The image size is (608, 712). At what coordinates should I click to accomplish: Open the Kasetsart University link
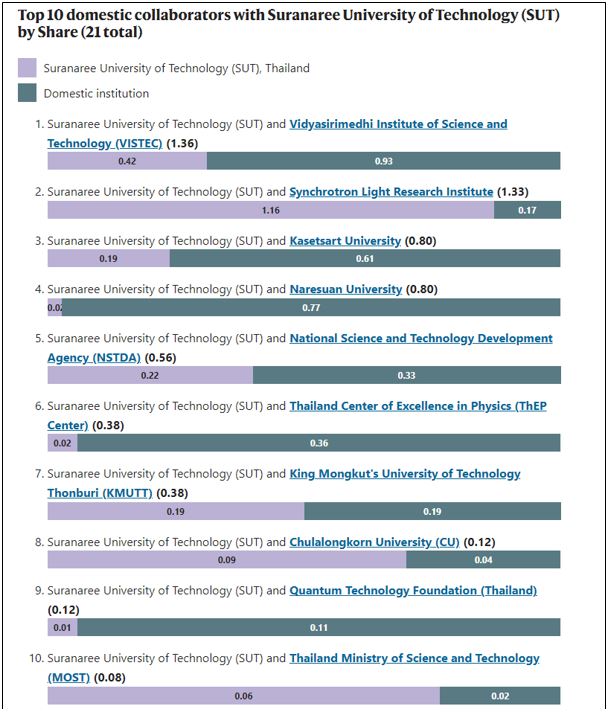[x=345, y=241]
